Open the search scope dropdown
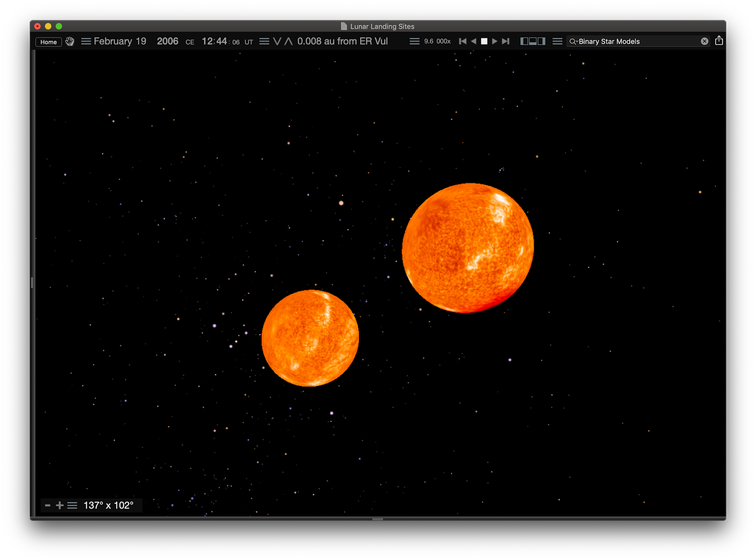 (x=575, y=41)
